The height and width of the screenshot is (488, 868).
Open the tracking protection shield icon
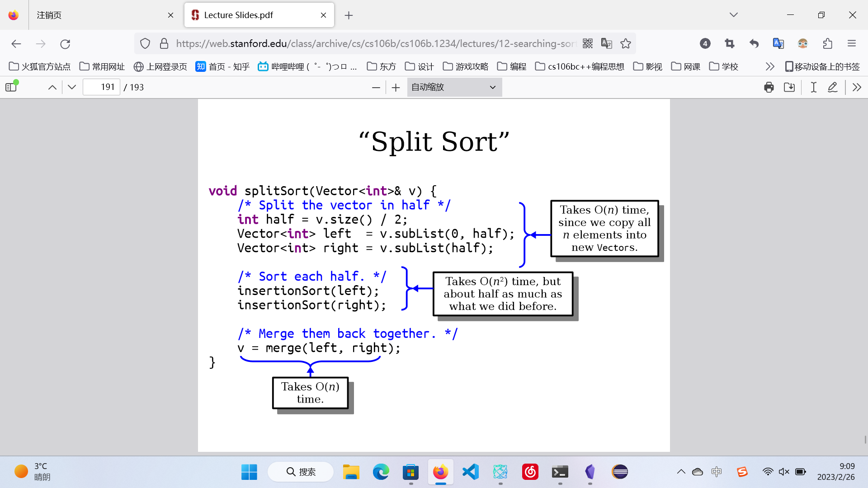[145, 43]
